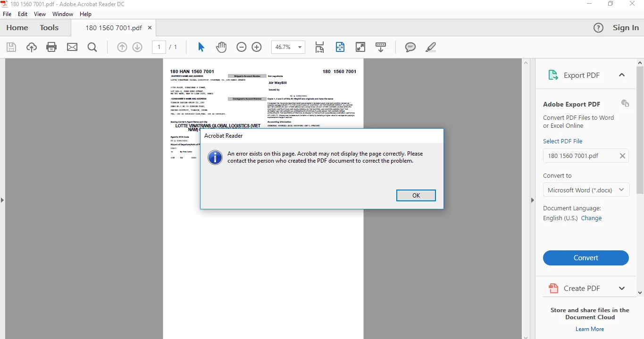
Task: Collapse the Export PDF section chevron
Action: click(x=622, y=75)
